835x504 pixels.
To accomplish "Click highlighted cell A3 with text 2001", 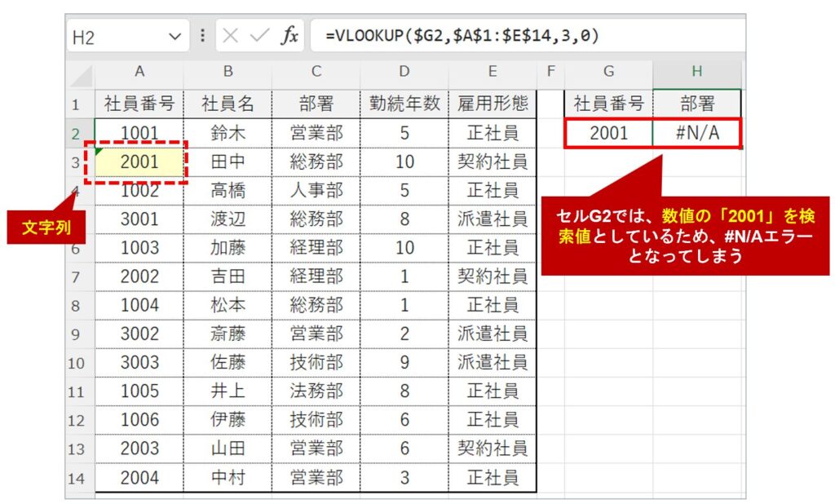I will click(139, 161).
